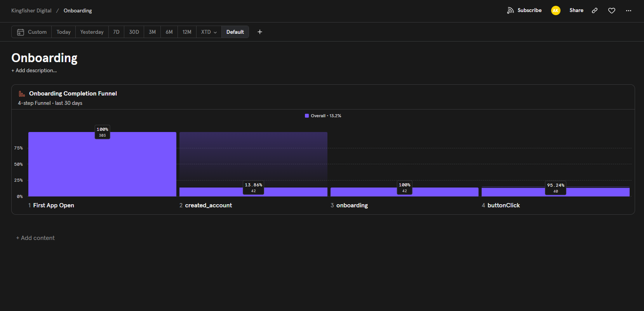Click + Add description...
The height and width of the screenshot is (311, 644).
pyautogui.click(x=34, y=71)
